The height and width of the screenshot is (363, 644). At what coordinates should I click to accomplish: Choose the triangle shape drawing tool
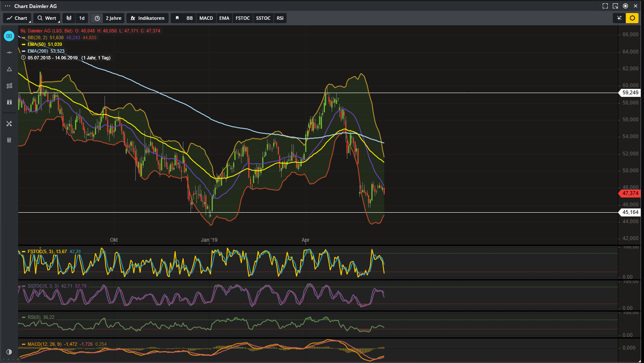9,69
